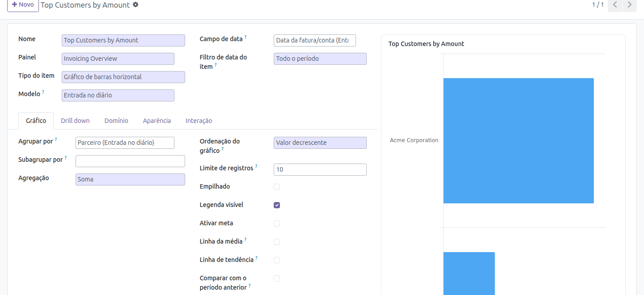Click the Novo button
This screenshot has width=644, height=295.
click(23, 5)
